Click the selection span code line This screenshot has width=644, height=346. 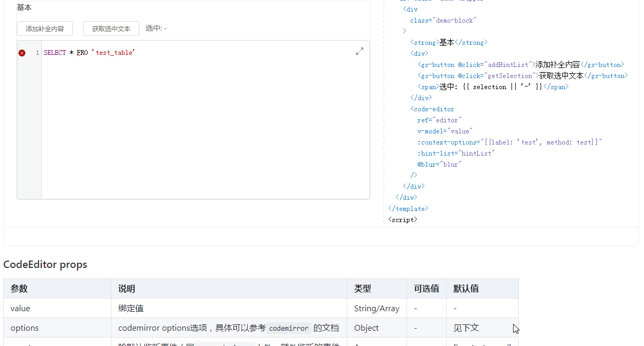(493, 87)
